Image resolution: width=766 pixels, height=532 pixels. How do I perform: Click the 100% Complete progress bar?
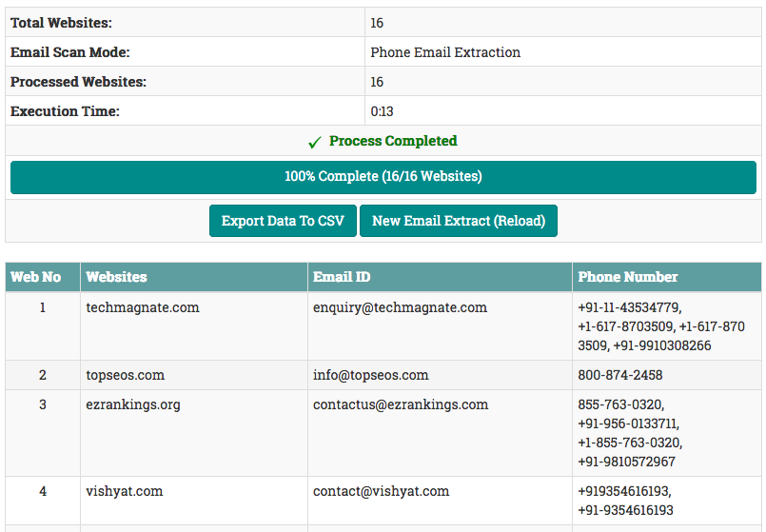click(383, 177)
